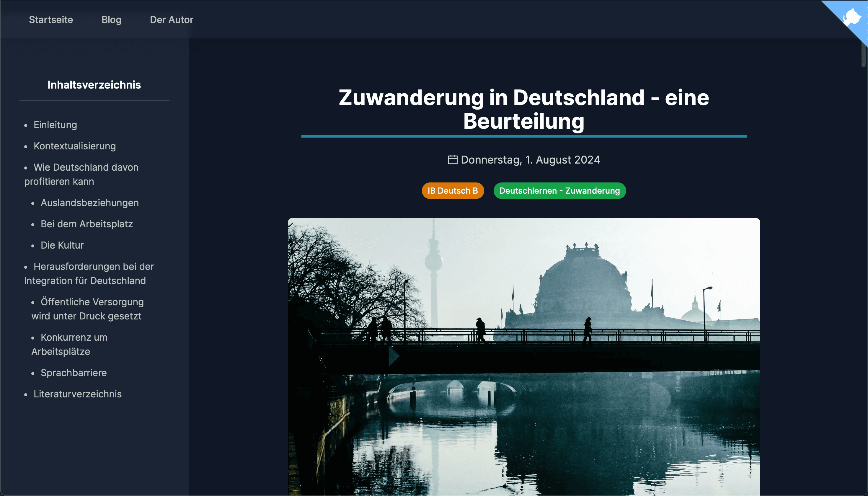Jump to Einleitung section
The image size is (868, 496).
click(55, 125)
